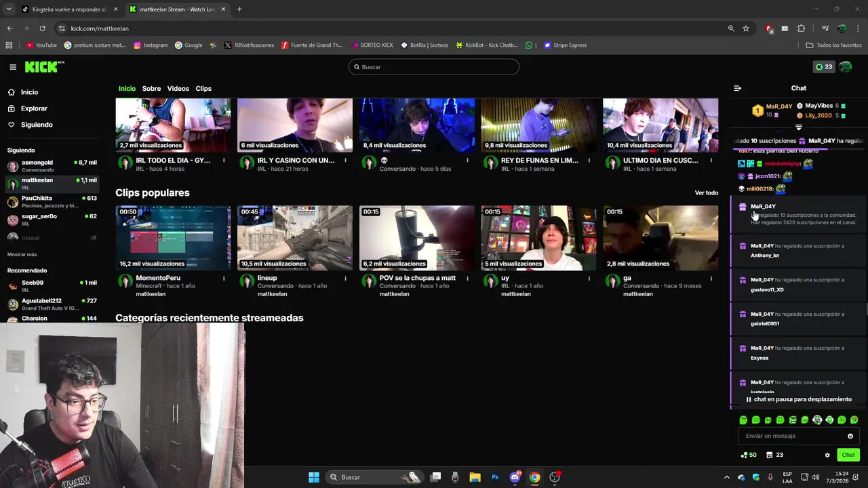868x488 pixels.
Task: Click the Windows taskbar search box
Action: (x=374, y=477)
